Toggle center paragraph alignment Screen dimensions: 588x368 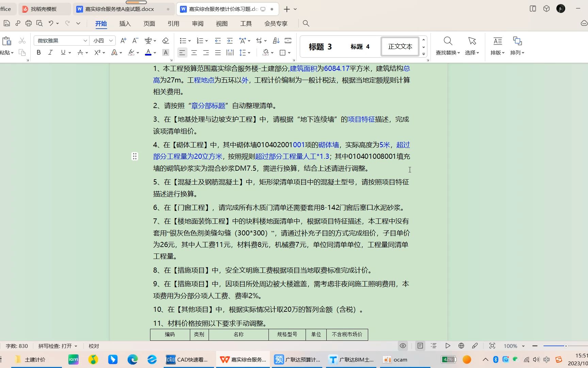(x=194, y=52)
